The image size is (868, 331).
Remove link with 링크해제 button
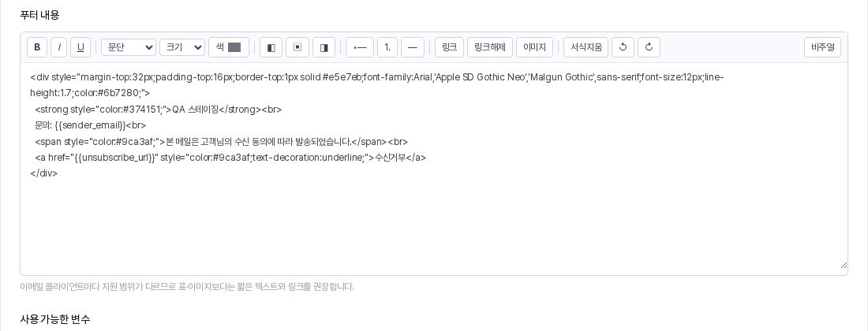point(490,47)
